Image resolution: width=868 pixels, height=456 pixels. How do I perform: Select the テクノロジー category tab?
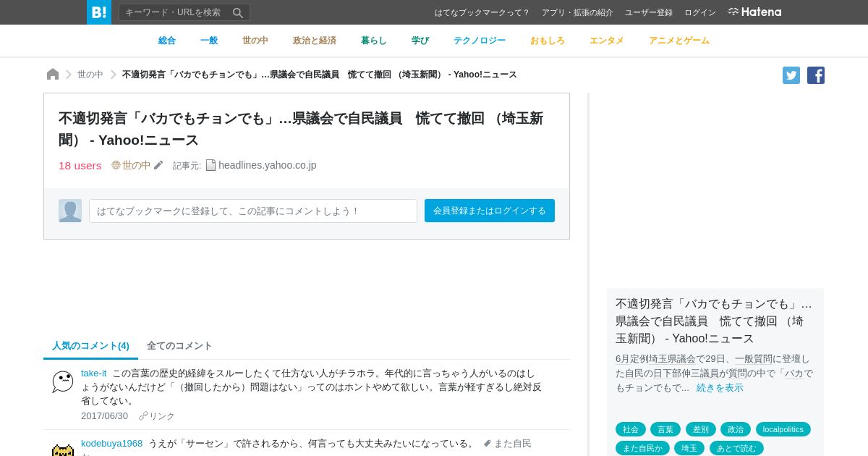click(480, 41)
